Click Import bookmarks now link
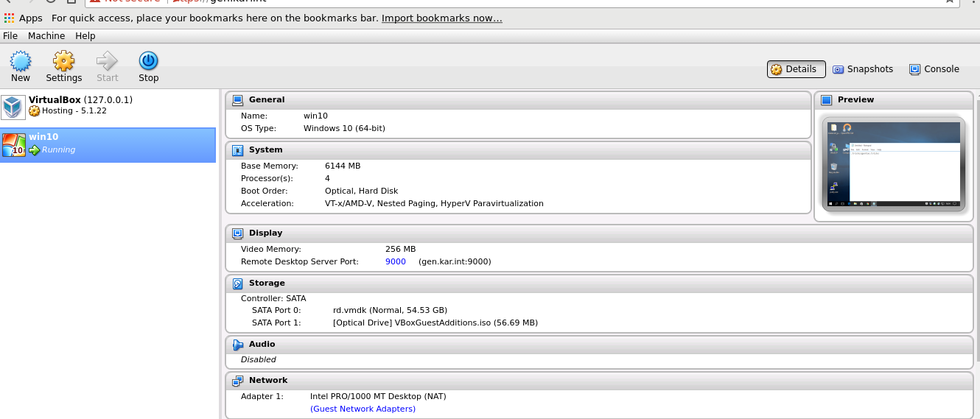980x419 pixels. tap(442, 18)
